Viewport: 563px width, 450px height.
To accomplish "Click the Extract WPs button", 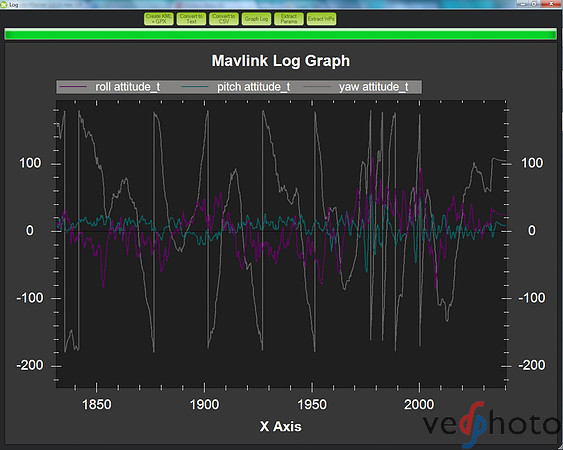I will [x=321, y=19].
